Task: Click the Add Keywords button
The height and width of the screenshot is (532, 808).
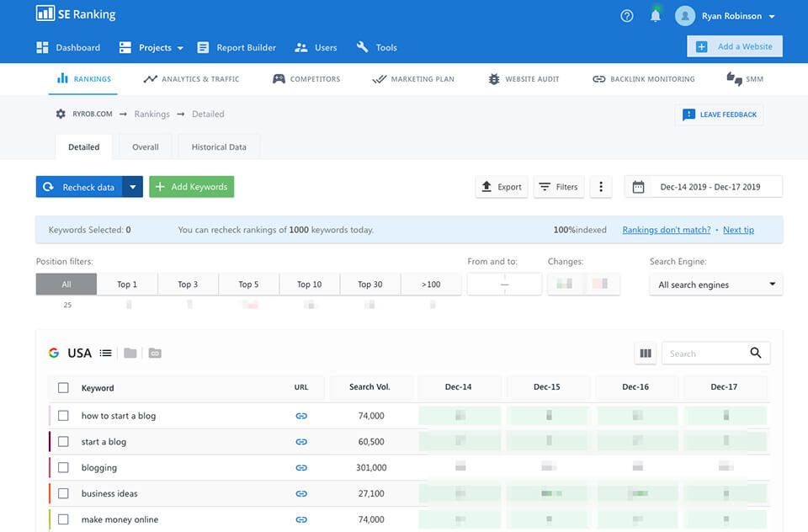Action: click(x=191, y=186)
